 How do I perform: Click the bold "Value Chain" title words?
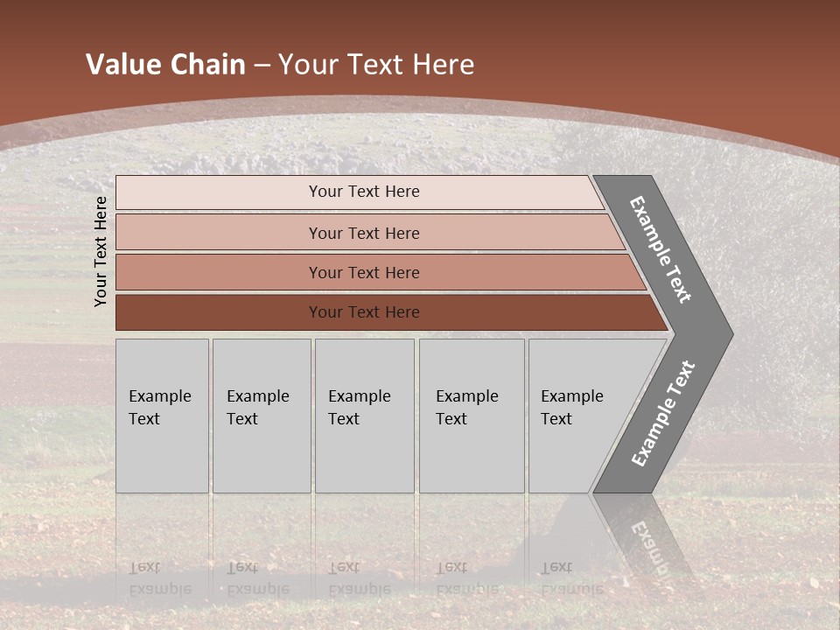pos(165,65)
